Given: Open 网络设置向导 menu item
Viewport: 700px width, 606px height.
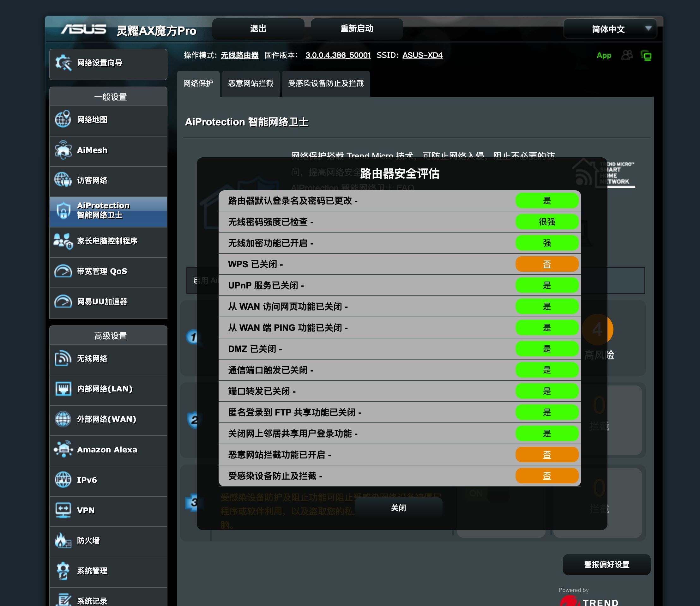Looking at the screenshot, I should [x=108, y=64].
